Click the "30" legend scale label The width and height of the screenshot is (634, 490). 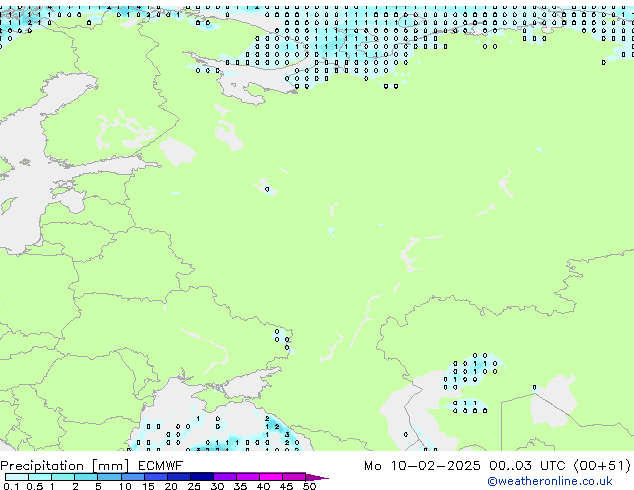click(217, 486)
